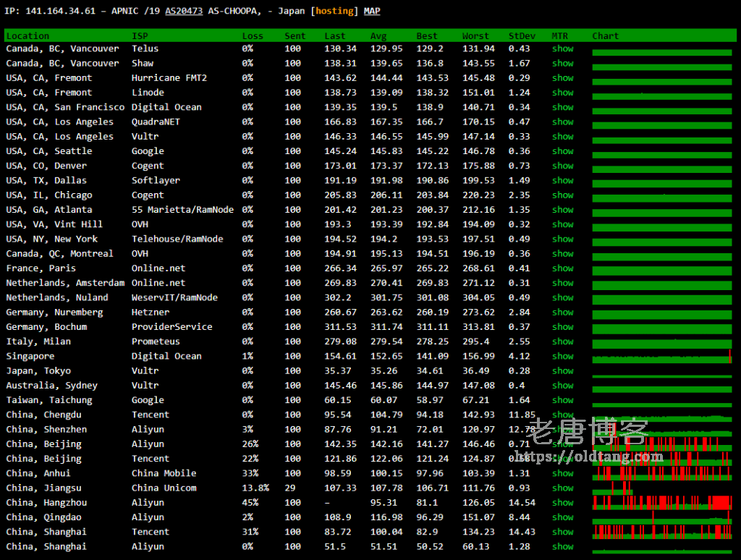Viewport: 741px width, 560px height.
Task: Click the 'Germany, Bochum' location cell
Action: click(x=46, y=327)
